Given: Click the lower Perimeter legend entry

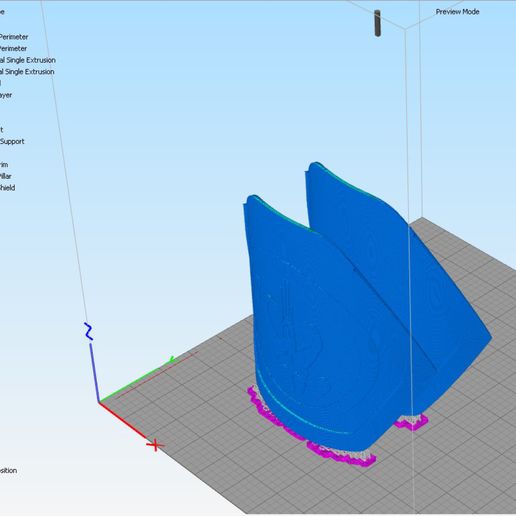Looking at the screenshot, I should pos(13,48).
